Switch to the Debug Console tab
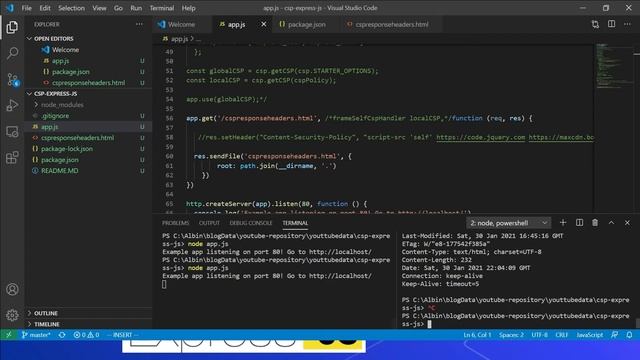Screen dimensions: 640x360 [251, 223]
